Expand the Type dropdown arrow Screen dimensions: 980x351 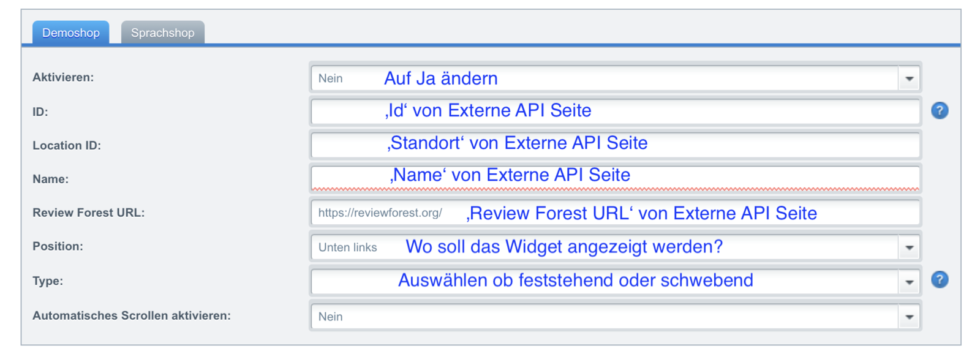909,282
